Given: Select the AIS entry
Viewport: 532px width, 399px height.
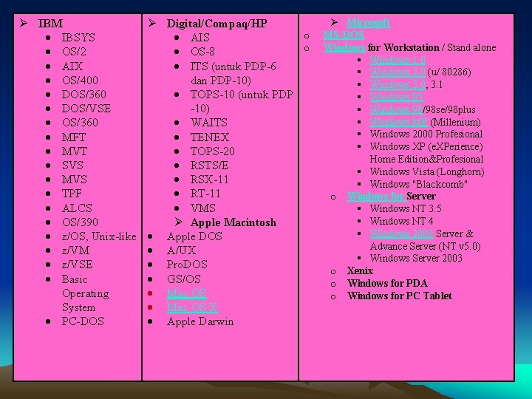Looking at the screenshot, I should coord(200,38).
